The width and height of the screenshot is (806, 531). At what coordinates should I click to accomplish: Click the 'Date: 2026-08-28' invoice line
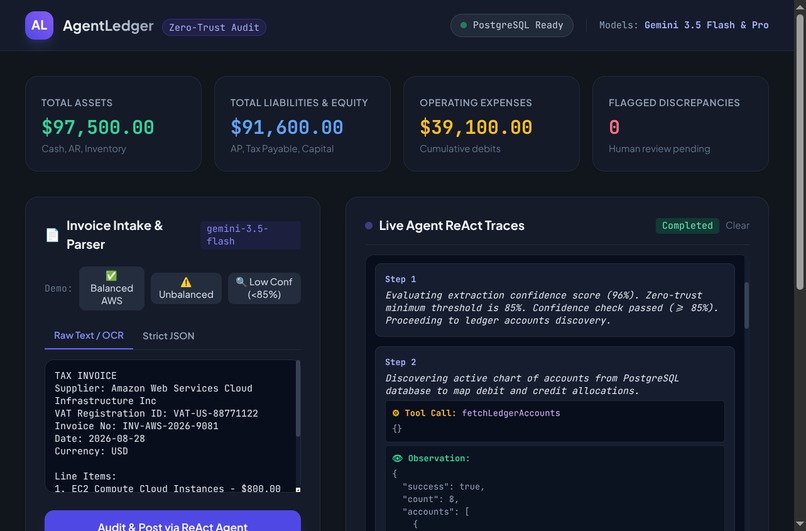100,438
